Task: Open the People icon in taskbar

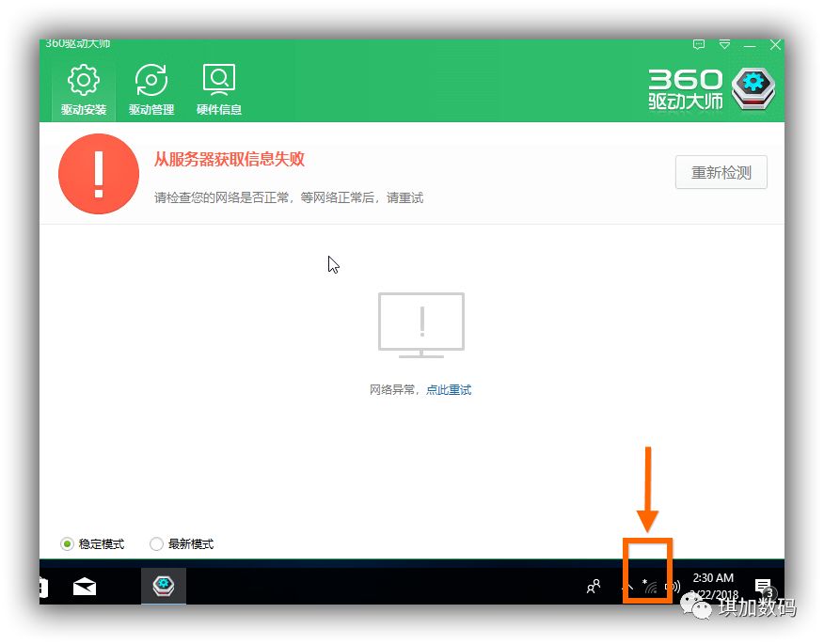Action: [594, 587]
